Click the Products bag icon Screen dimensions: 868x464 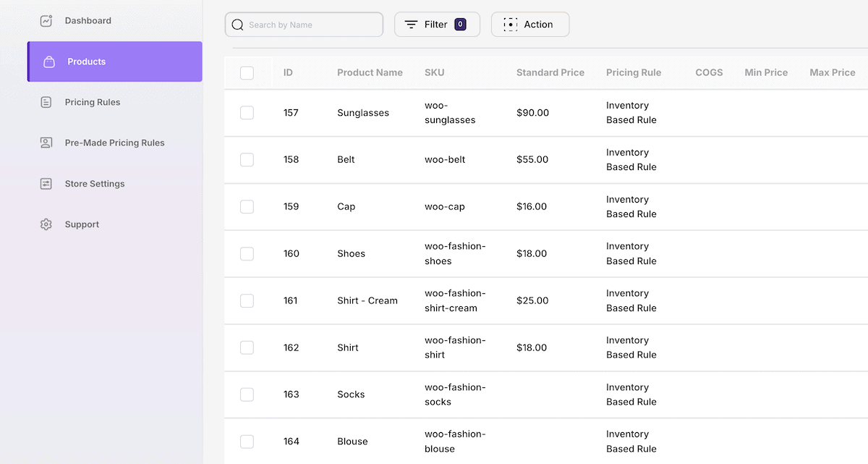[x=49, y=62]
